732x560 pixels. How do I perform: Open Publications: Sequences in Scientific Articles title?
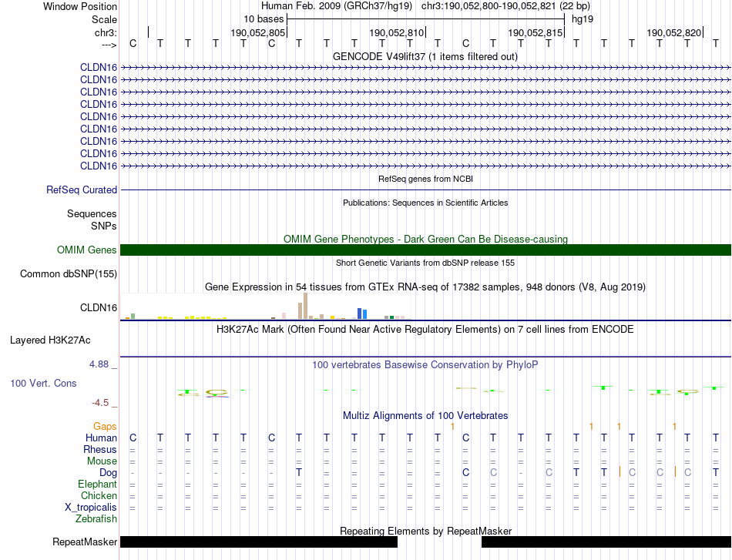[425, 203]
